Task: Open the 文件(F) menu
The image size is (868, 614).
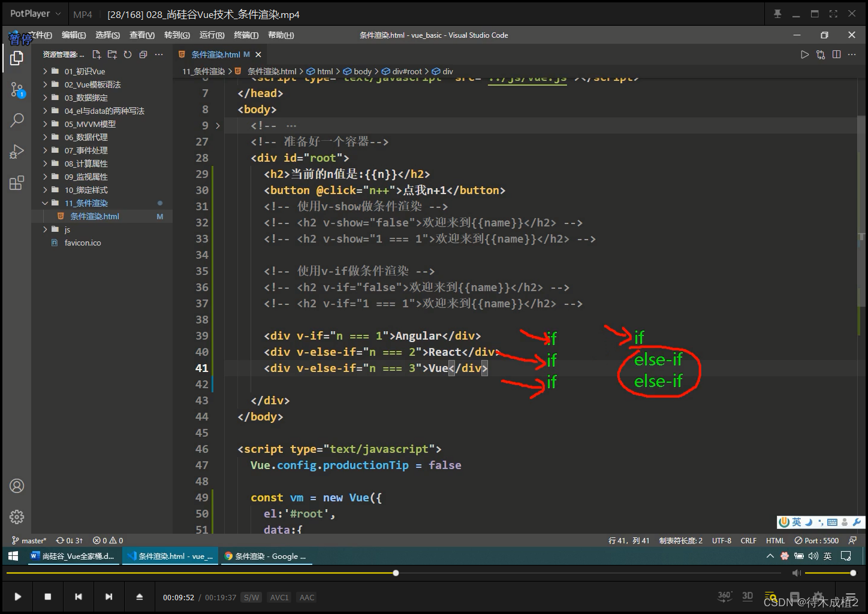Action: 40,35
